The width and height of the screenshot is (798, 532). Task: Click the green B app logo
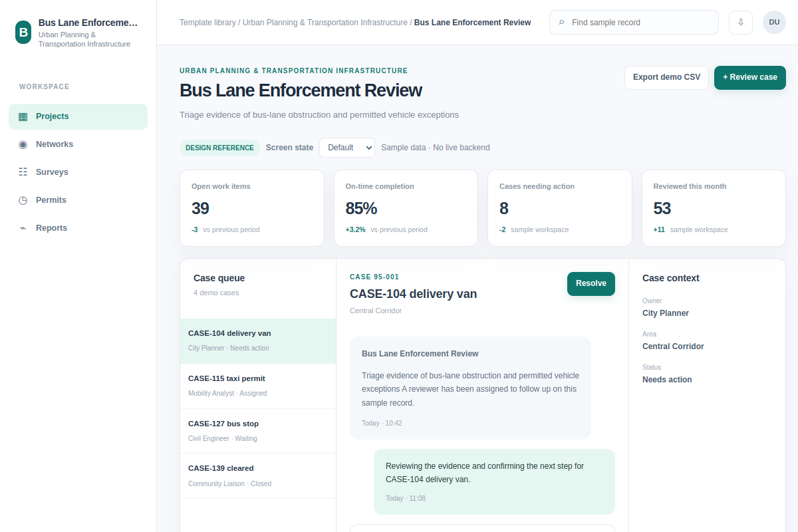(23, 32)
